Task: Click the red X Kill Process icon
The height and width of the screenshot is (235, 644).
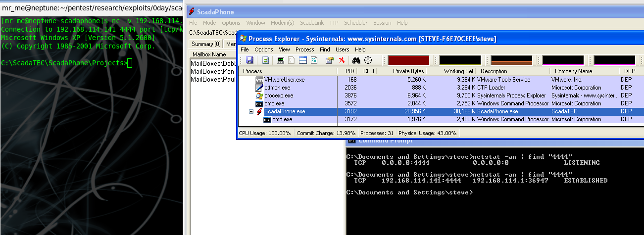Action: 342,60
